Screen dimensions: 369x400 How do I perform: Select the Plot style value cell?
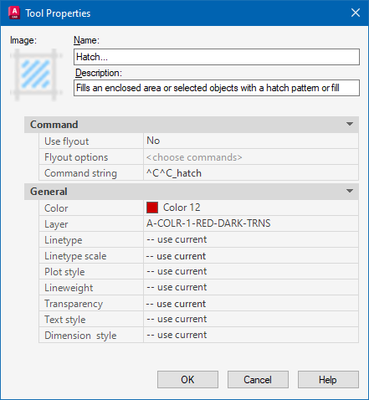tap(251, 271)
